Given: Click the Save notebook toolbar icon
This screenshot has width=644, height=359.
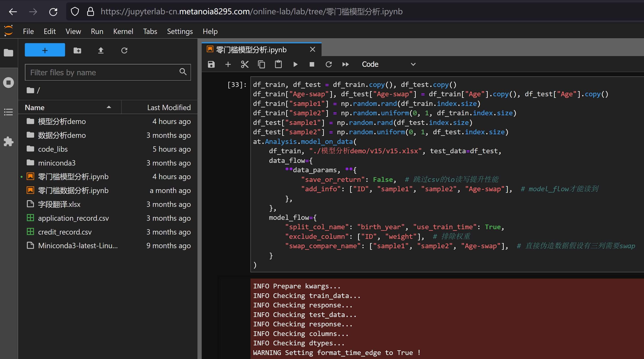Looking at the screenshot, I should (211, 65).
